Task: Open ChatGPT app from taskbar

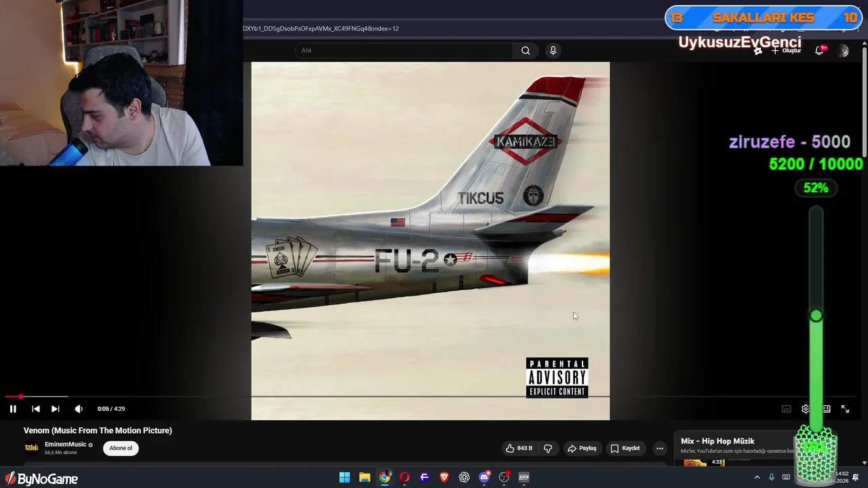Action: point(464,477)
